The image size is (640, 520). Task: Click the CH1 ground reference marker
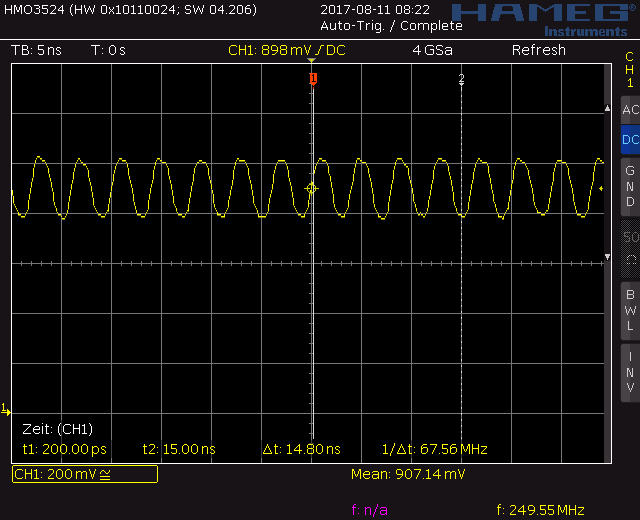tap(6, 409)
